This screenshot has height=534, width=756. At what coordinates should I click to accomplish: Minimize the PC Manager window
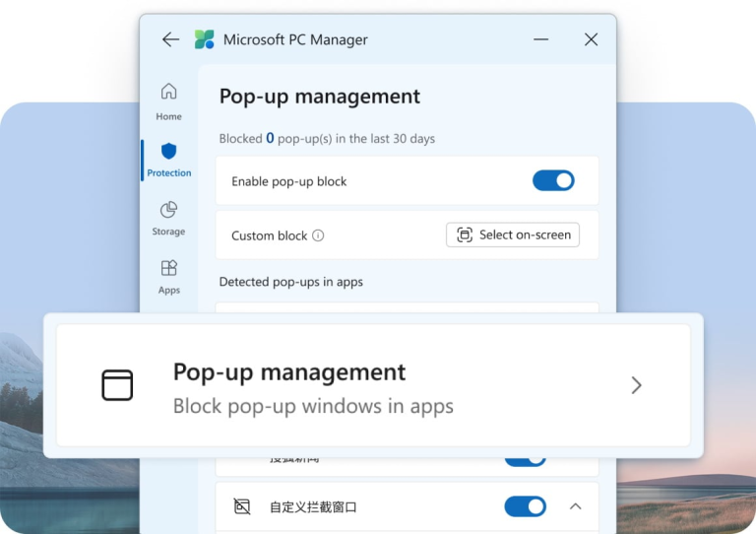(541, 39)
